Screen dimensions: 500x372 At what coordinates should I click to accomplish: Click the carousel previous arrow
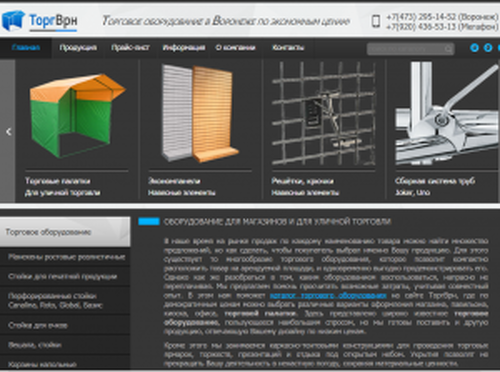[8, 131]
